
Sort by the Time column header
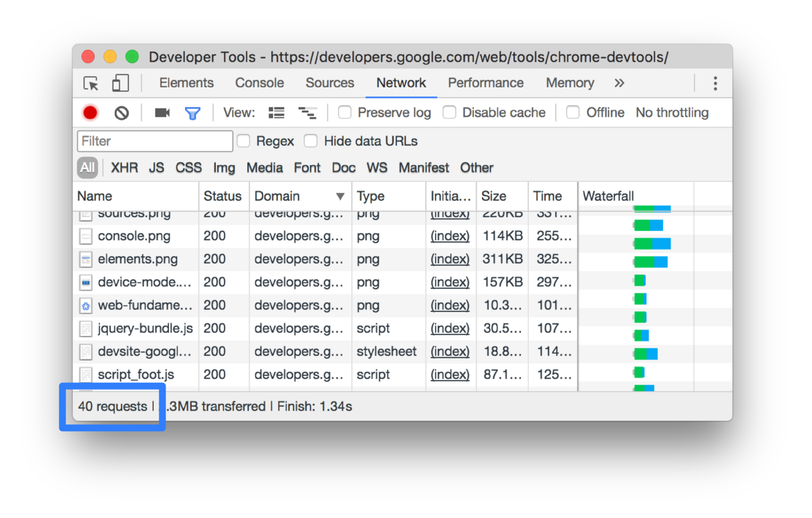[553, 196]
